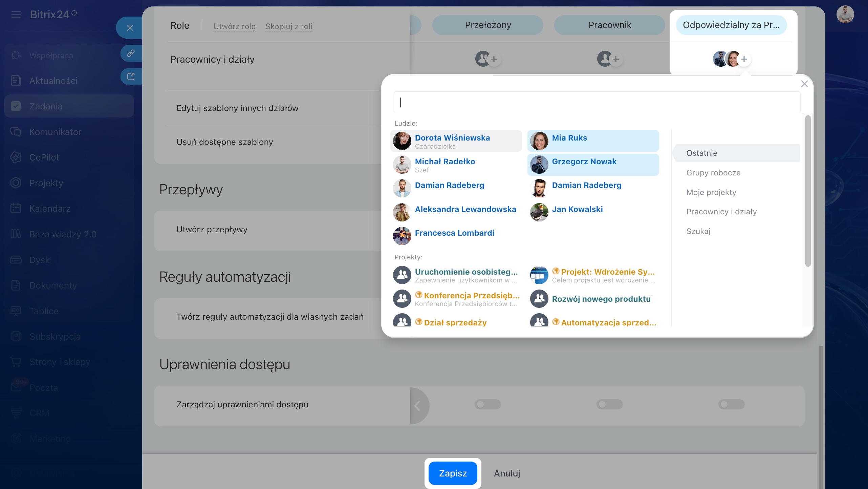
Task: Toggle access management for Odpowiedzialny role
Action: [732, 404]
